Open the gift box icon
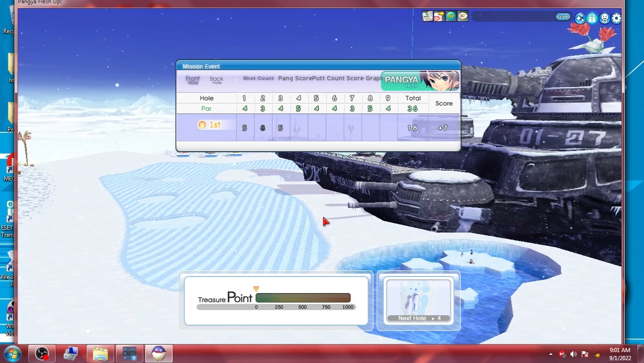The height and width of the screenshot is (363, 644). 592,18
